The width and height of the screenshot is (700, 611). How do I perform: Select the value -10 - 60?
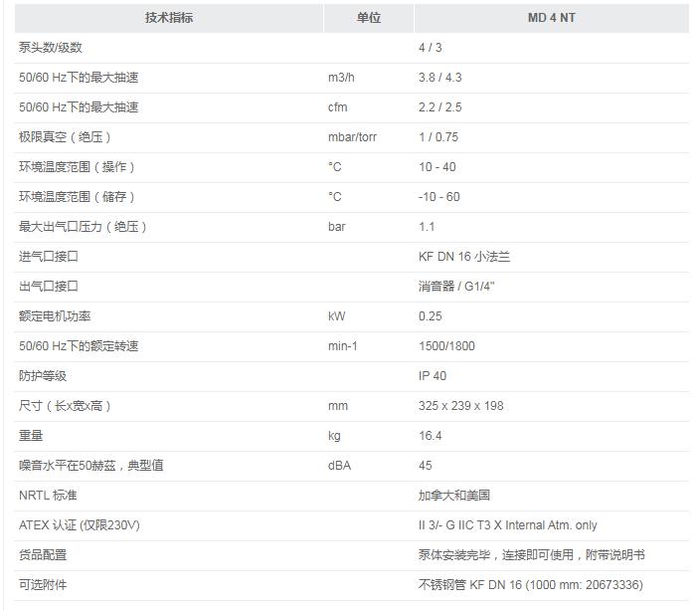pos(439,197)
